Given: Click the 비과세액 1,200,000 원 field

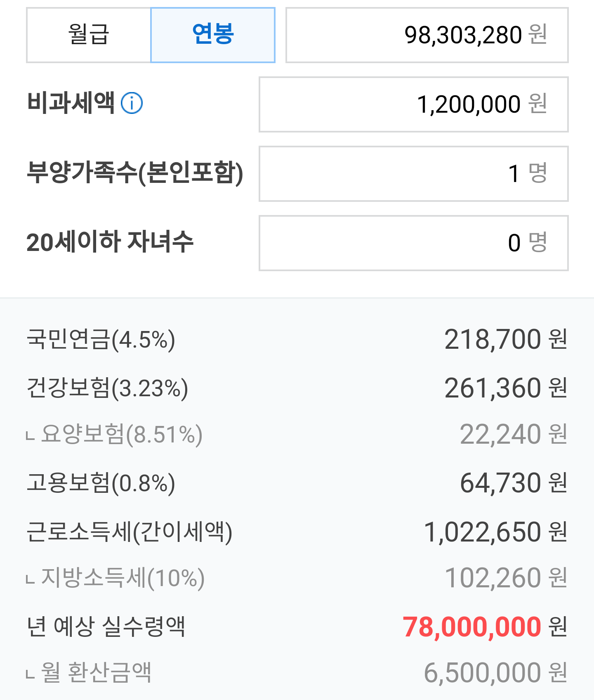Looking at the screenshot, I should pyautogui.click(x=413, y=104).
